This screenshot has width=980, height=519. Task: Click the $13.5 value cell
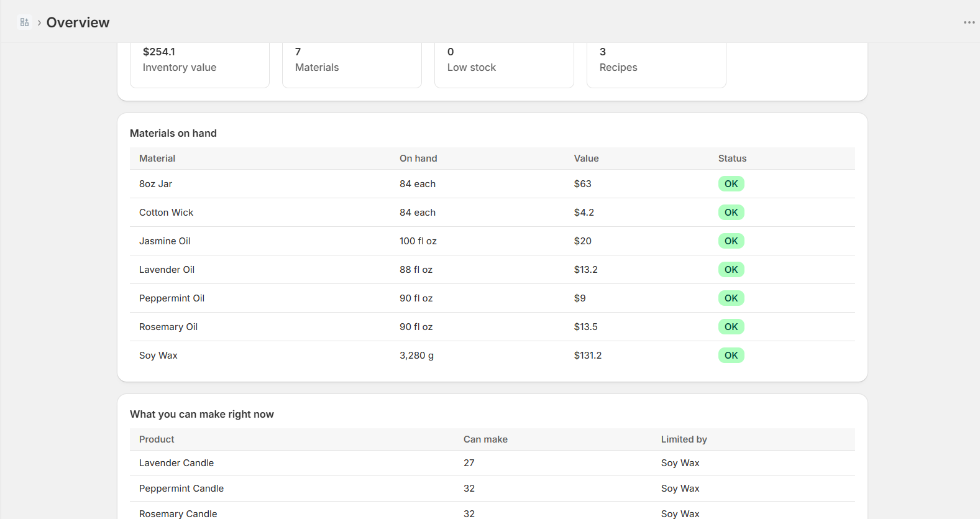585,327
